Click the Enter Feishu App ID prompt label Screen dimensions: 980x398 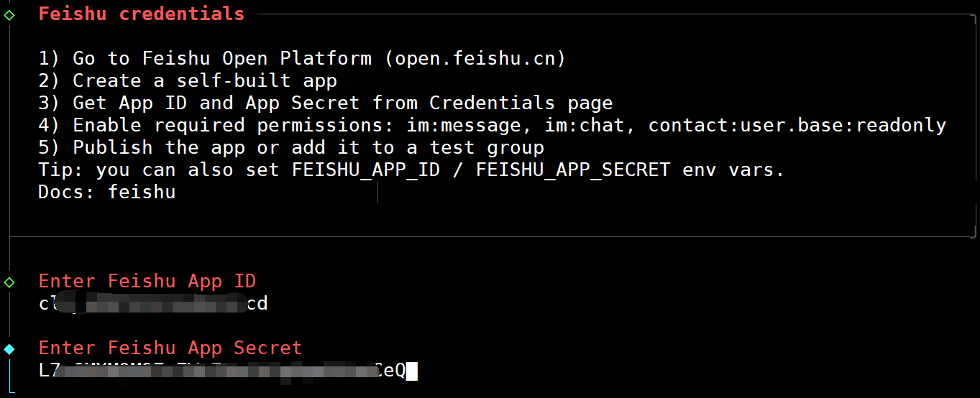[x=147, y=281]
